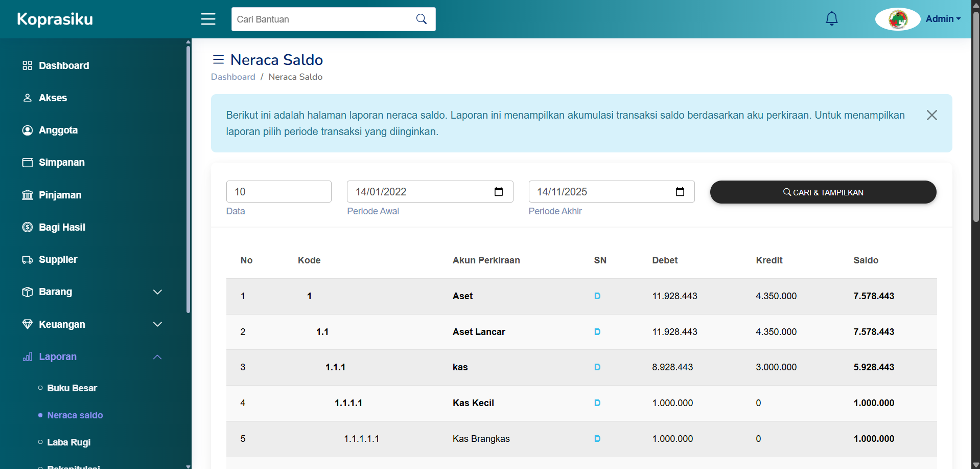The height and width of the screenshot is (469, 980).
Task: Follow the Dashboard breadcrumb link
Action: [233, 77]
